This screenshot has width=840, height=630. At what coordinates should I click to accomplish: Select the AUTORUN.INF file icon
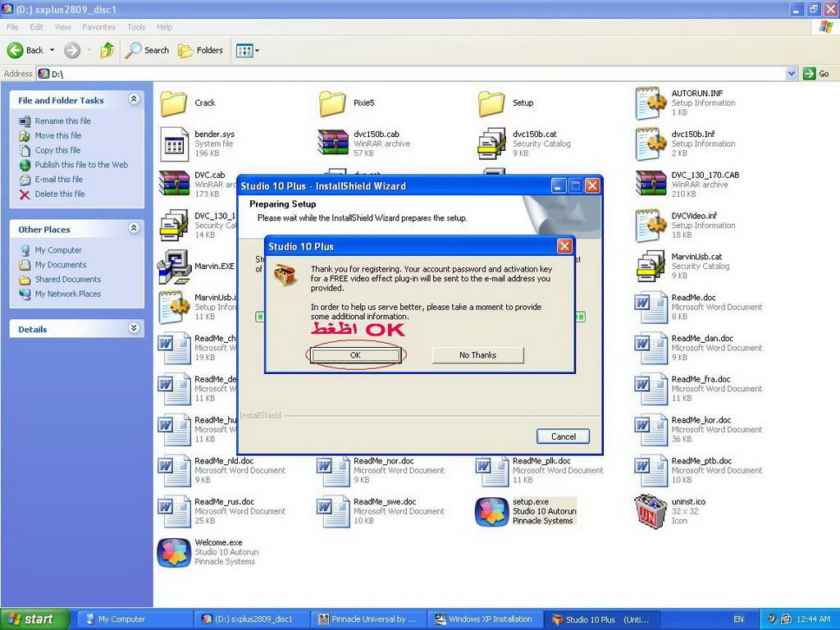(651, 103)
